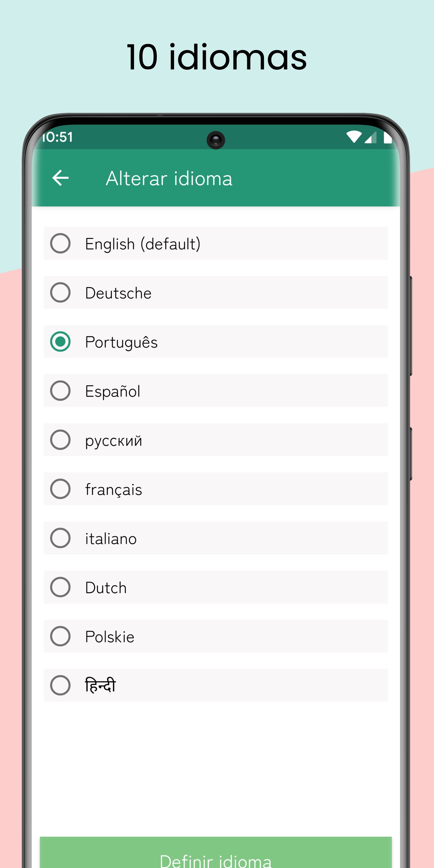This screenshot has width=434, height=868.
Task: Select the English (default) radio button
Action: pos(60,243)
